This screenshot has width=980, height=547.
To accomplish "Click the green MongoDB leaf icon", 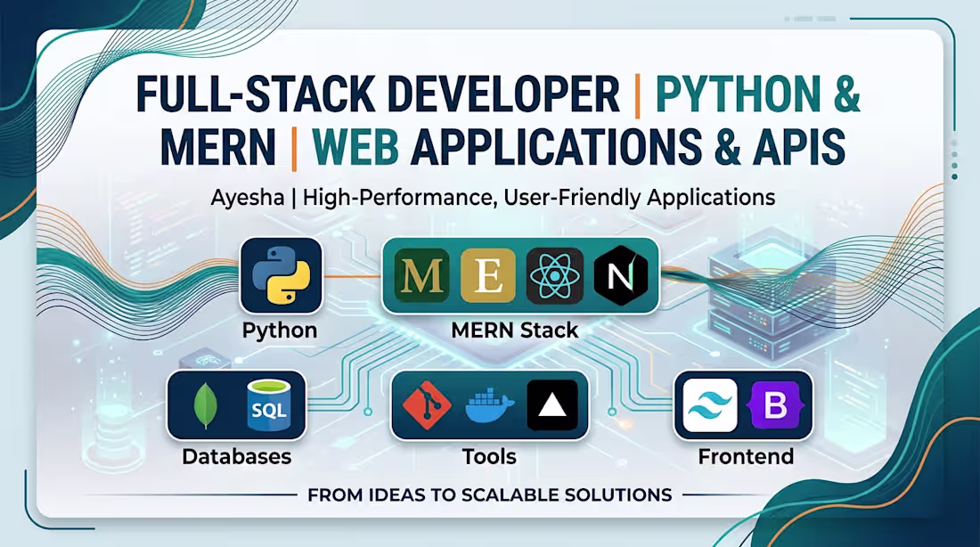I will (x=206, y=406).
